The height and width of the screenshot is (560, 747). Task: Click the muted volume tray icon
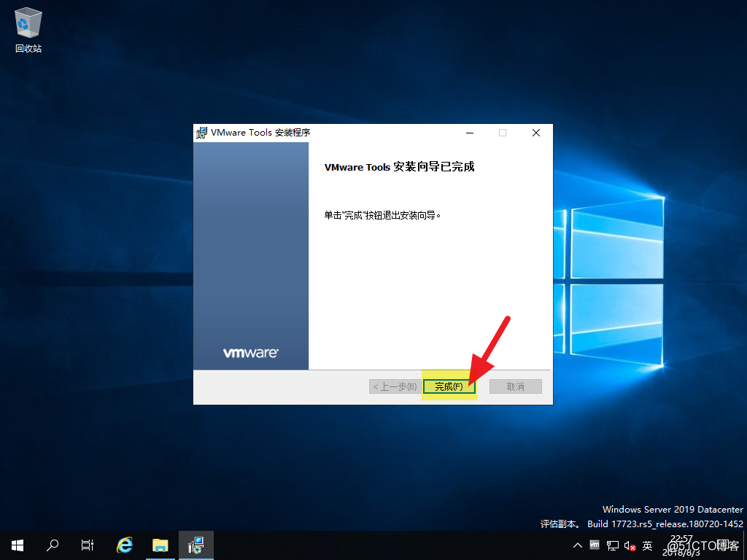[x=630, y=545]
